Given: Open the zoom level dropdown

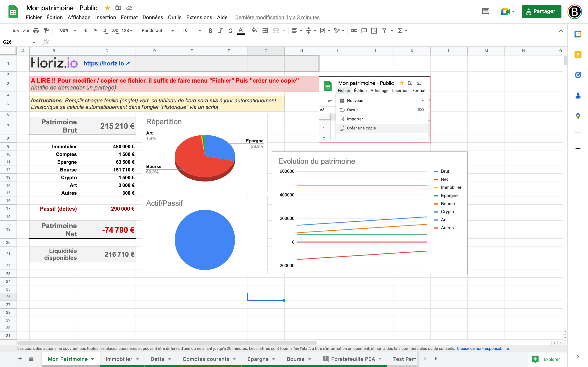Looking at the screenshot, I should pyautogui.click(x=66, y=30).
